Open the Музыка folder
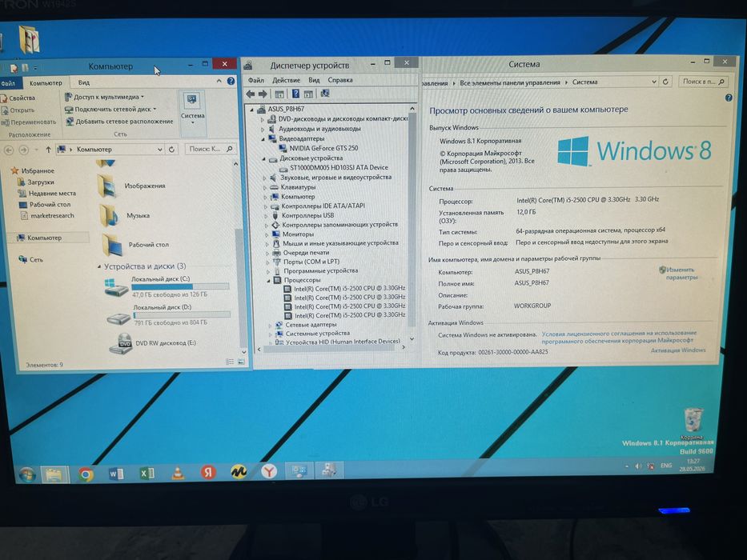This screenshot has width=747, height=560. [x=126, y=216]
